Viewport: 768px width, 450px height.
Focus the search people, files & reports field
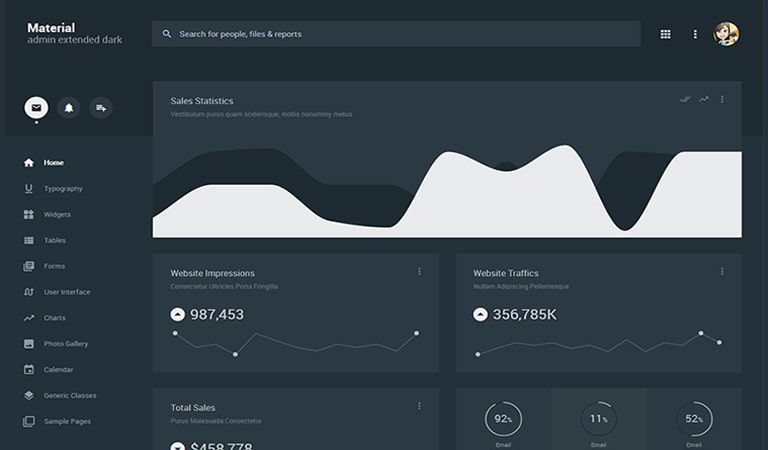pyautogui.click(x=396, y=34)
